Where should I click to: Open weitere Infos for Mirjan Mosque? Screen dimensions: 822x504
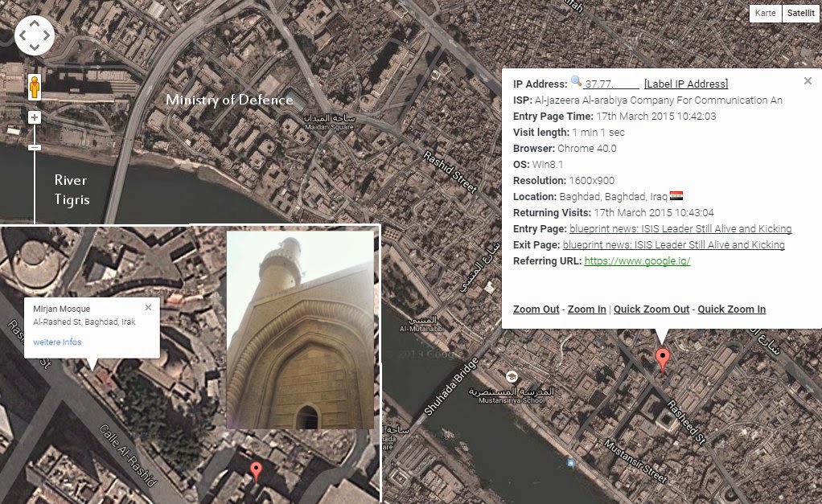[x=57, y=342]
